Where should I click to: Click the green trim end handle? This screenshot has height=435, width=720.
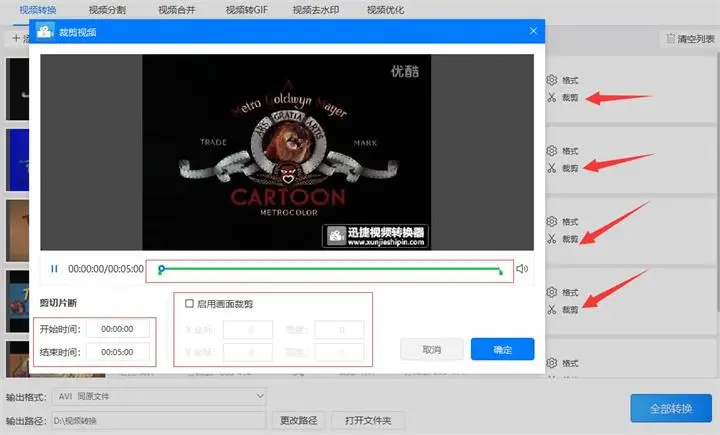[x=501, y=271]
